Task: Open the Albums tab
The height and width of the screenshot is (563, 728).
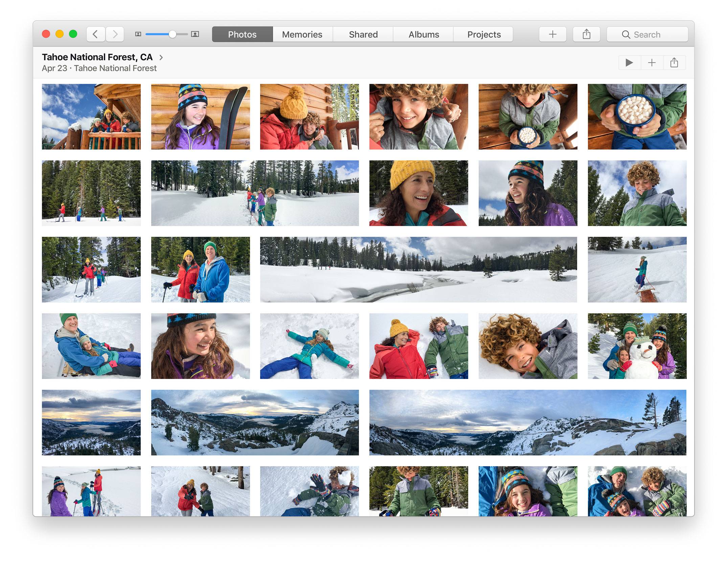Action: [x=424, y=34]
